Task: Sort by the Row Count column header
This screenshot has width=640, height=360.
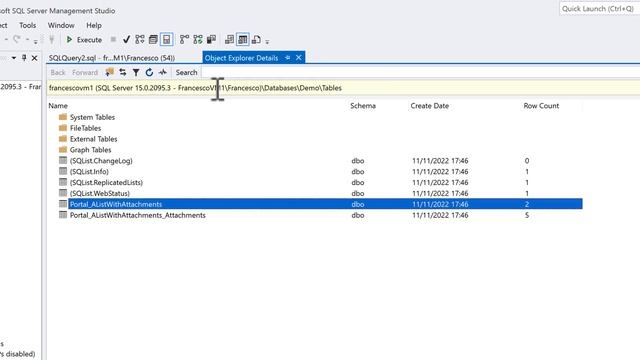Action: coord(541,106)
